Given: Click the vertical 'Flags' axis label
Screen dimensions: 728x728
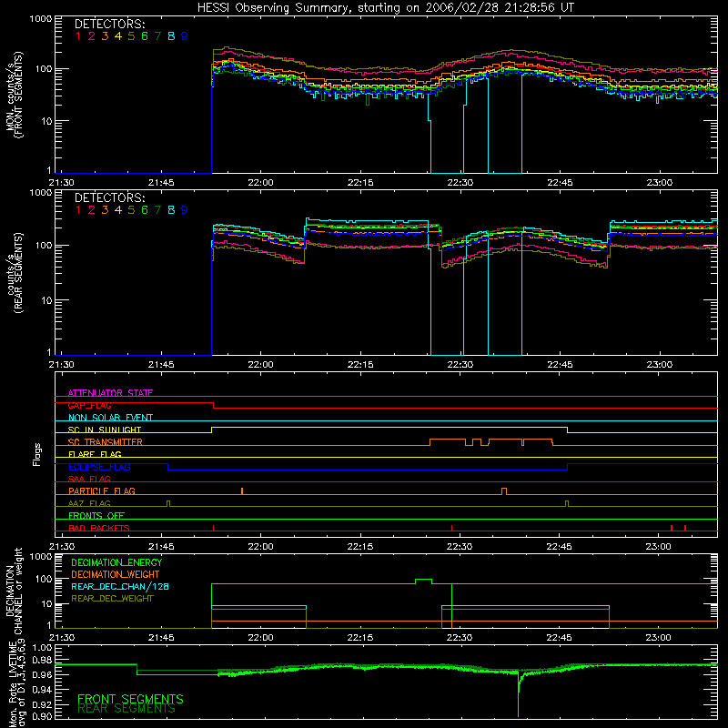Looking at the screenshot, I should point(37,454).
